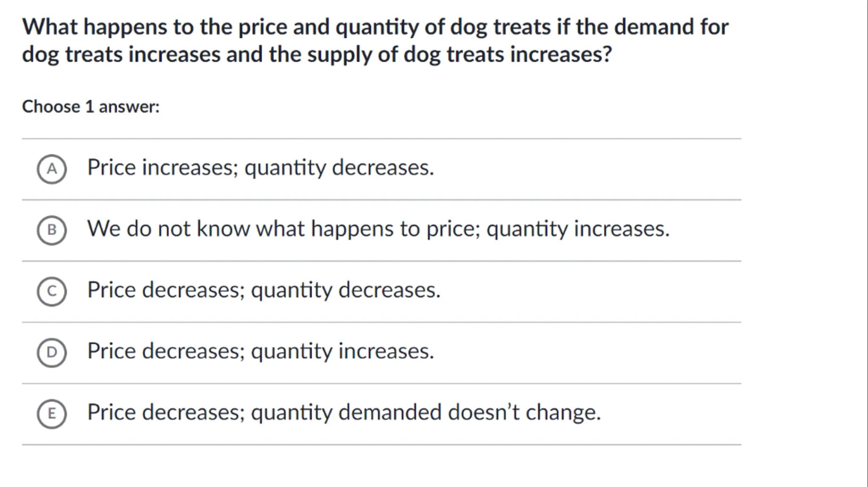Click the word 'and' in the question's first line
This screenshot has width=868, height=487.
tap(311, 27)
